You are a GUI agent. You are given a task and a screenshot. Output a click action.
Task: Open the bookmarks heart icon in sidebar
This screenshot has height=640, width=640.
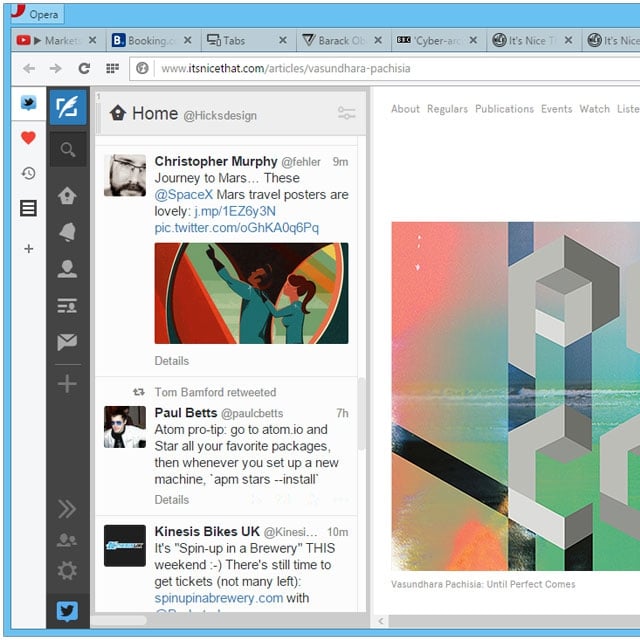pos(28,138)
